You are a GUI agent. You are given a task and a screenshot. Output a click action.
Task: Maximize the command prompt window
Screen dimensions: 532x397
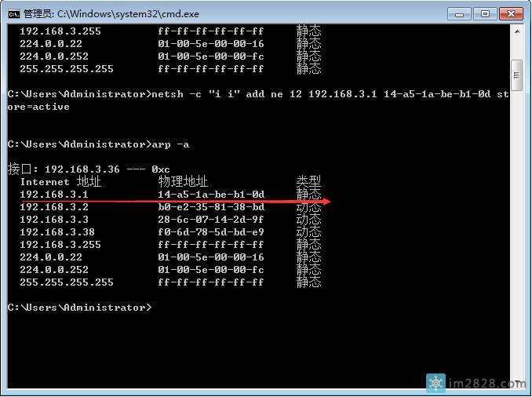click(484, 13)
